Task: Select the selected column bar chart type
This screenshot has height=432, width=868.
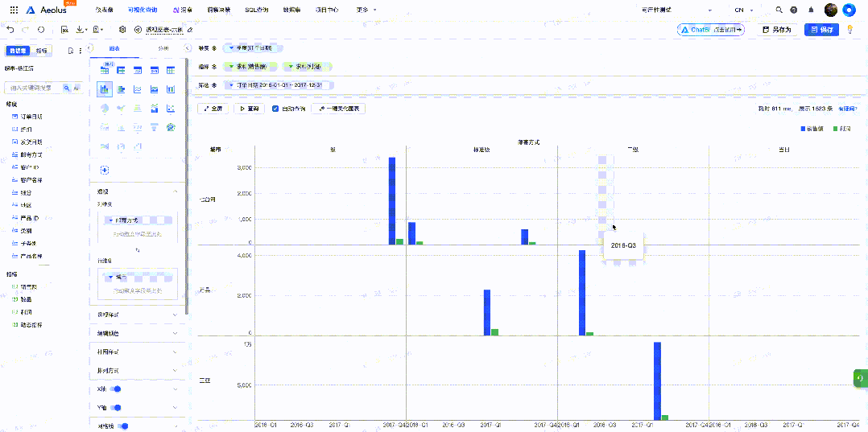Action: tap(105, 88)
